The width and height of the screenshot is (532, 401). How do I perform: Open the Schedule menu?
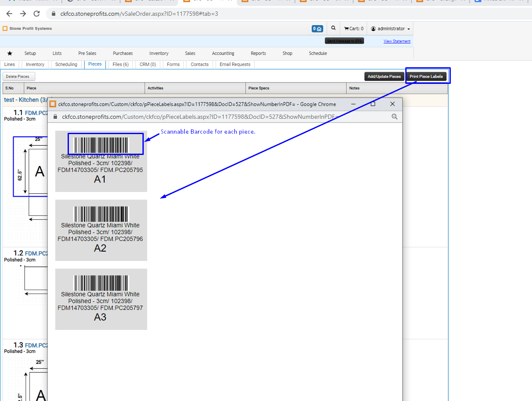(318, 53)
